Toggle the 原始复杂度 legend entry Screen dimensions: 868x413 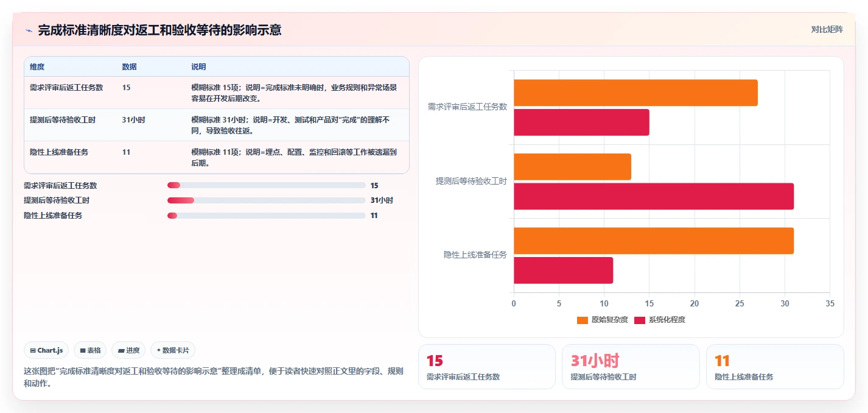[x=602, y=320]
